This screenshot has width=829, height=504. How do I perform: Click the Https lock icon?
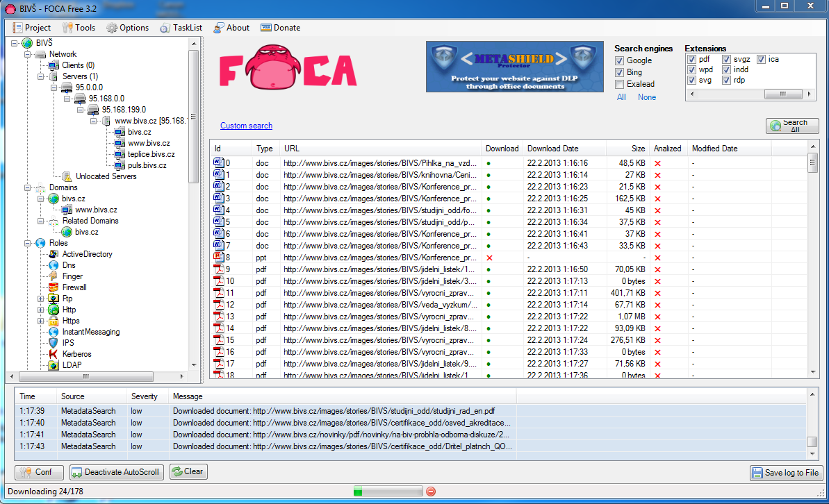[54, 321]
